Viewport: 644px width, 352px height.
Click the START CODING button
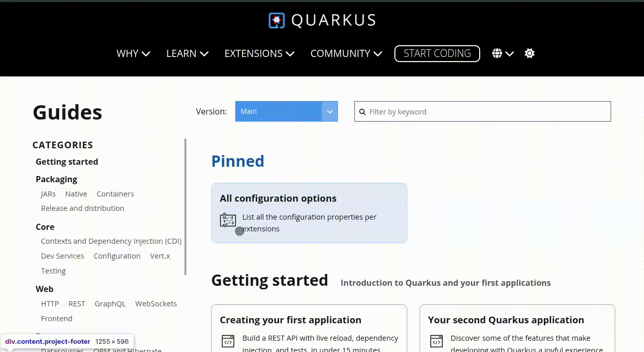pos(437,53)
